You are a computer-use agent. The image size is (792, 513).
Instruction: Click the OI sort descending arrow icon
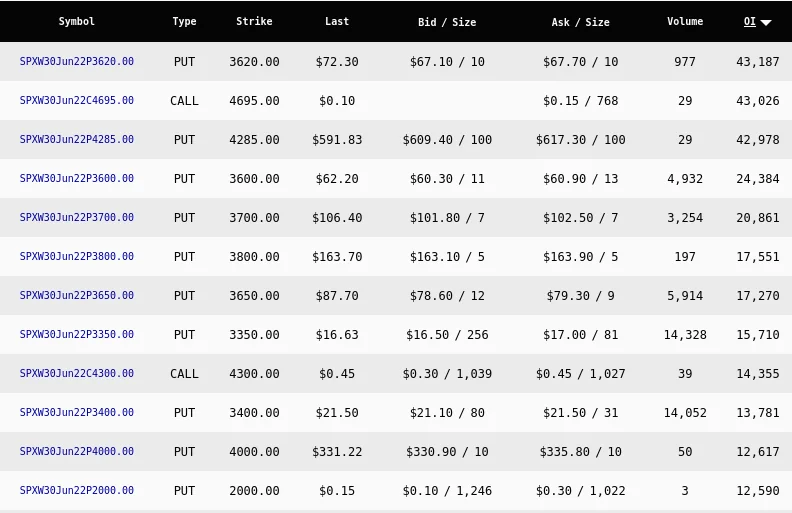[x=766, y=22]
